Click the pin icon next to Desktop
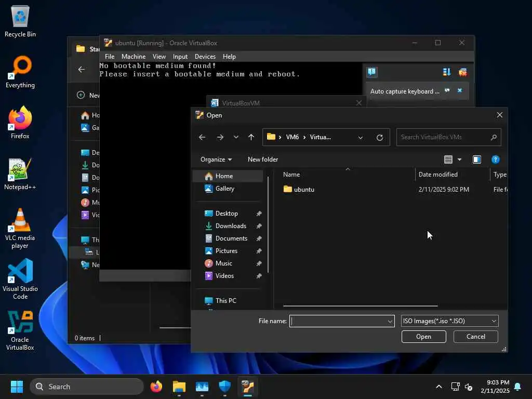Screen dimensions: 532x399 (259, 214)
